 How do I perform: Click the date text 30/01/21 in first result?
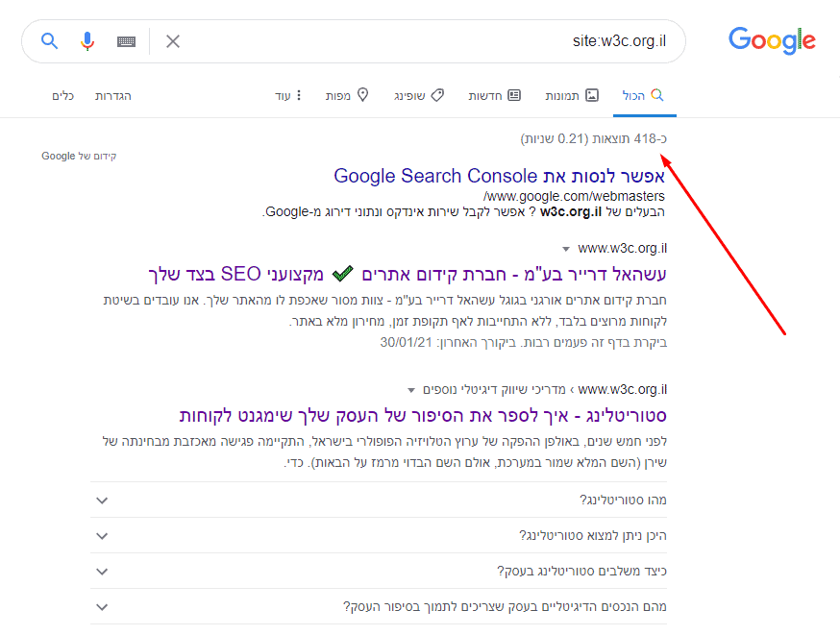(407, 342)
